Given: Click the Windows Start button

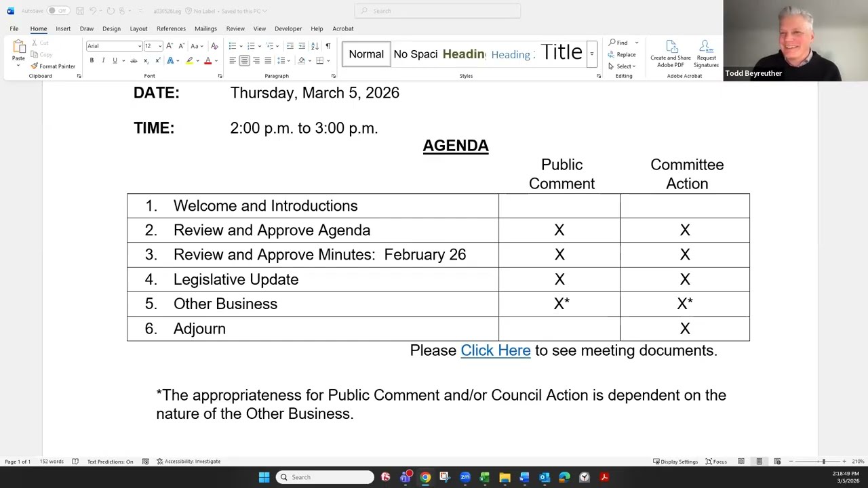Looking at the screenshot, I should (264, 477).
